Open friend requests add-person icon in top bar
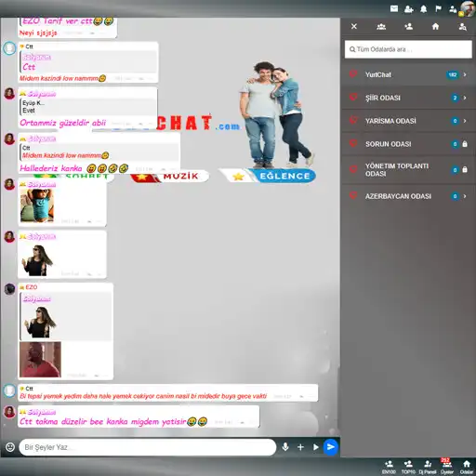Viewport: 476px width, 476px height. [x=409, y=9]
